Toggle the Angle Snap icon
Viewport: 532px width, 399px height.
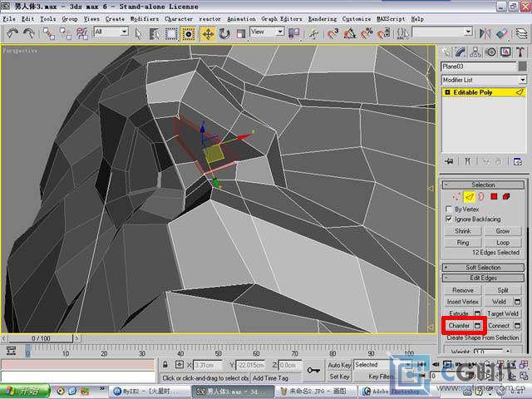point(350,33)
